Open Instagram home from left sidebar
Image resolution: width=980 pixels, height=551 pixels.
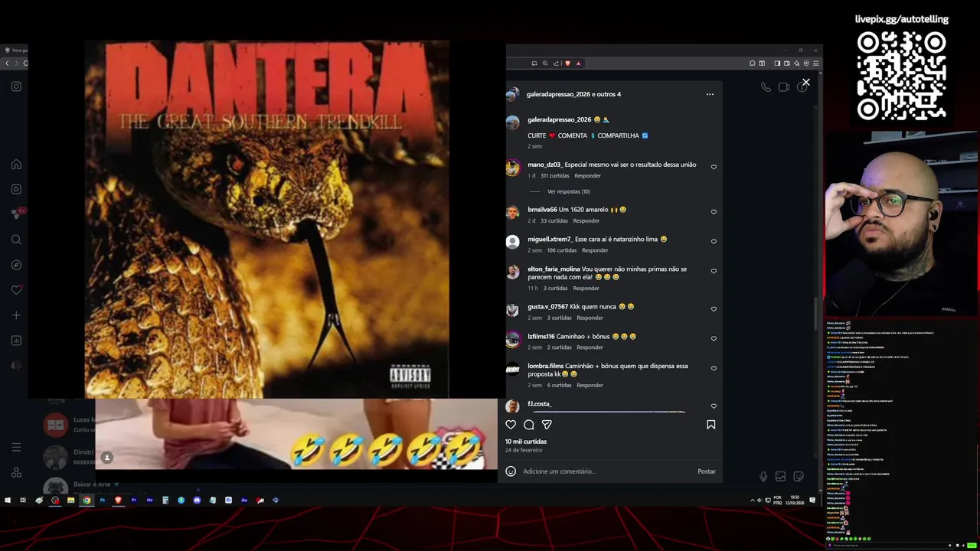tap(16, 165)
